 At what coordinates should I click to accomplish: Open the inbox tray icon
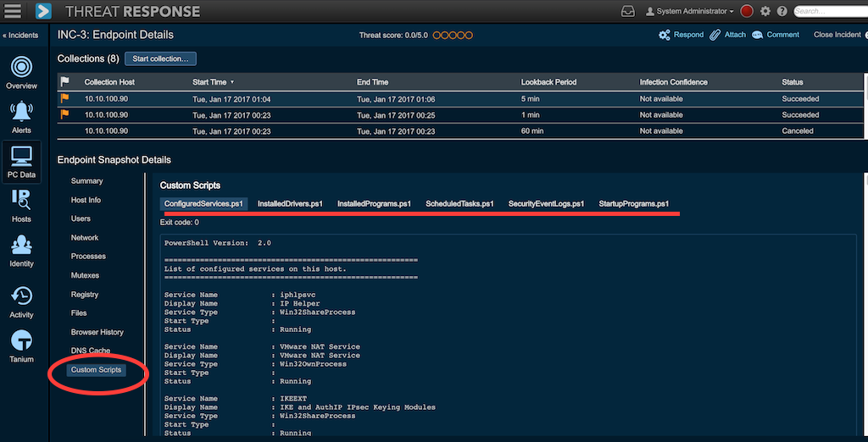[x=628, y=11]
